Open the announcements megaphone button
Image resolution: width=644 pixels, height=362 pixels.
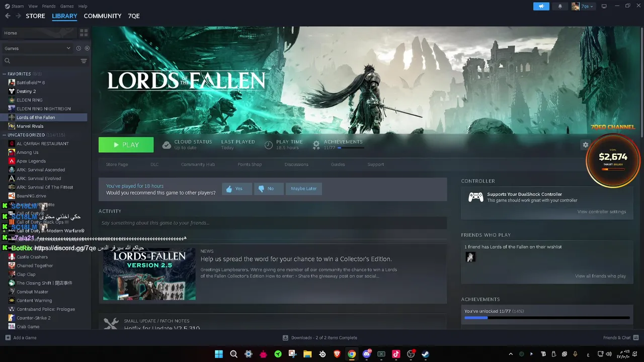pyautogui.click(x=541, y=6)
